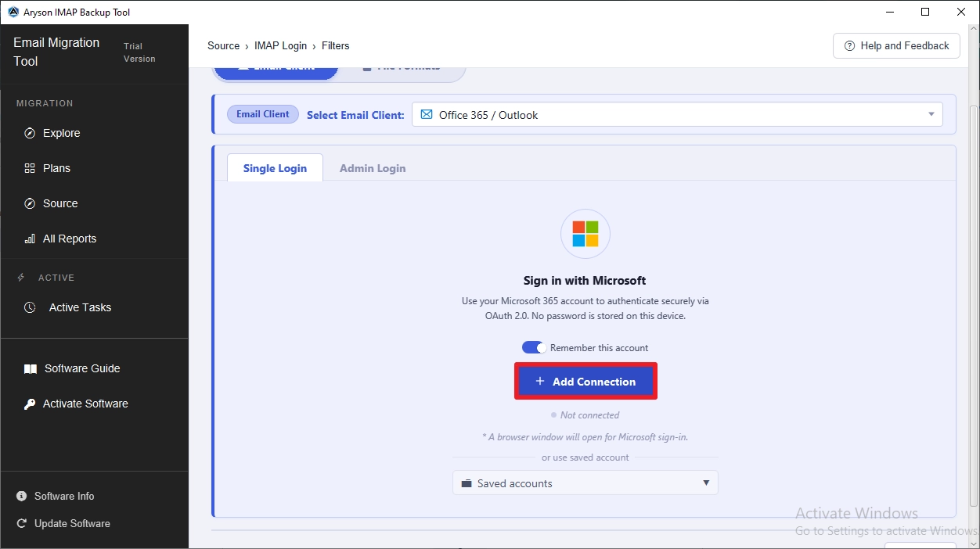The height and width of the screenshot is (549, 980).
Task: Switch to the Single Login tab
Action: click(275, 167)
